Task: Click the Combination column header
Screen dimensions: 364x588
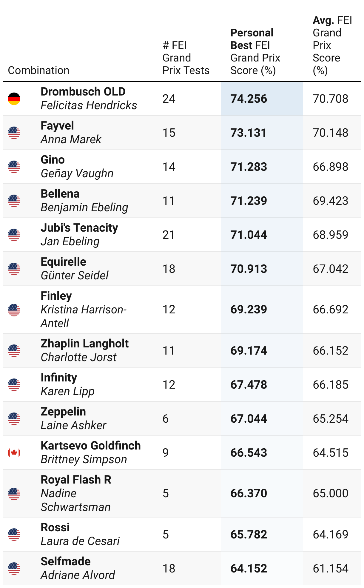Action: 38,70
